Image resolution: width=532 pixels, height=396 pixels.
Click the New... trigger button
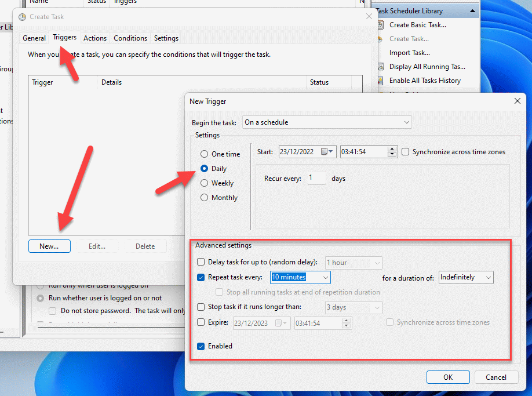[49, 246]
